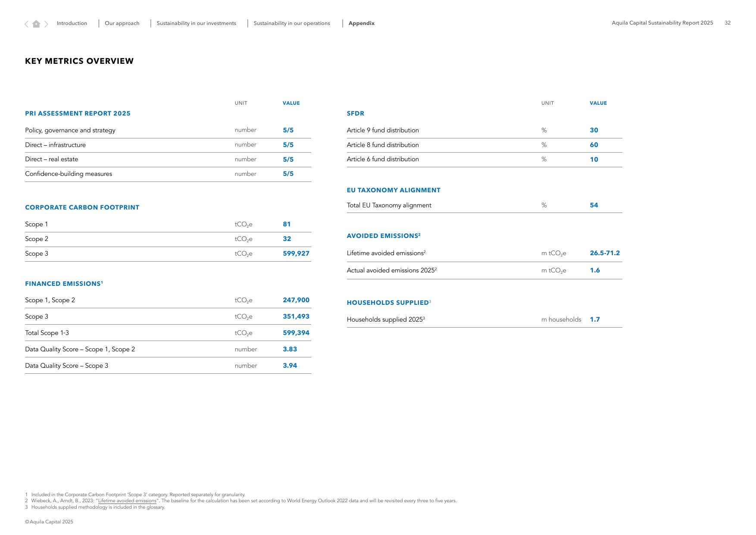Click Policy, governance and strategy row label

(70, 130)
